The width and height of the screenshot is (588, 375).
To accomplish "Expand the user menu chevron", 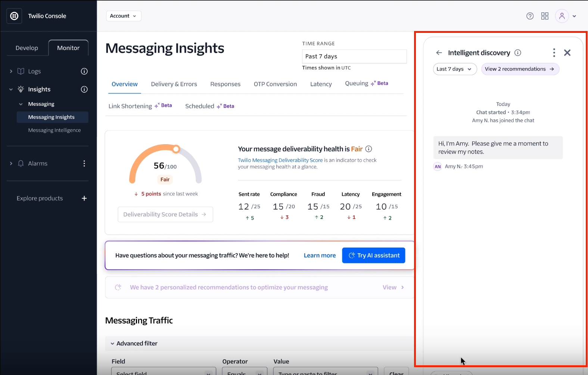I will (574, 16).
